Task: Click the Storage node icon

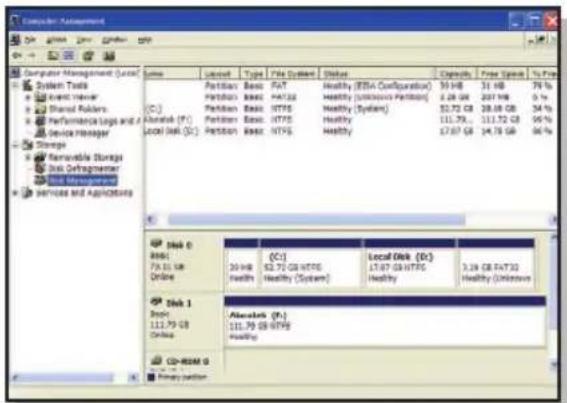Action: tap(28, 145)
